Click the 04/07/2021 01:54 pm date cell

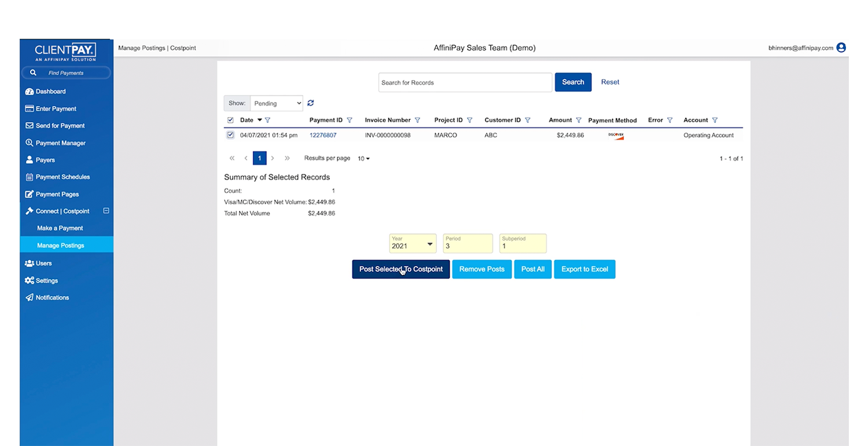coord(269,136)
